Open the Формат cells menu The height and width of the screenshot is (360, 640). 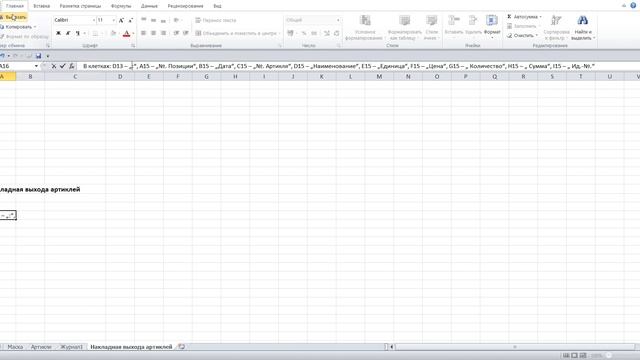(492, 26)
